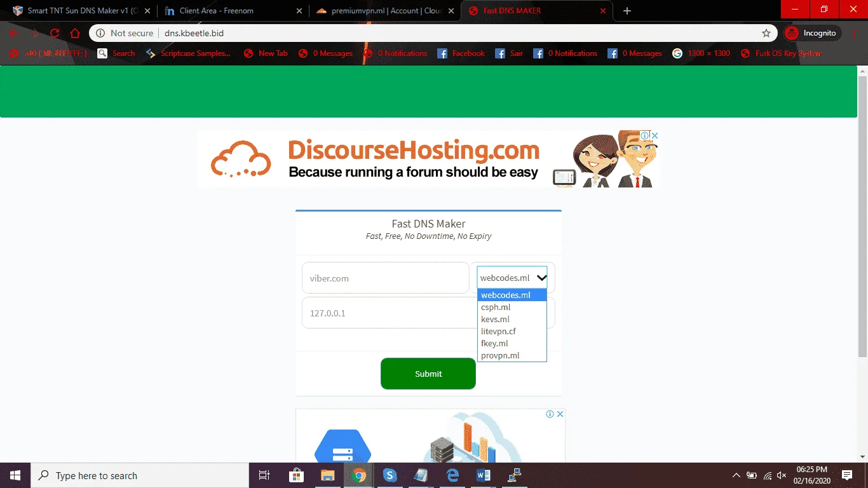
Task: Open the Windows Start menu
Action: pos(15,475)
